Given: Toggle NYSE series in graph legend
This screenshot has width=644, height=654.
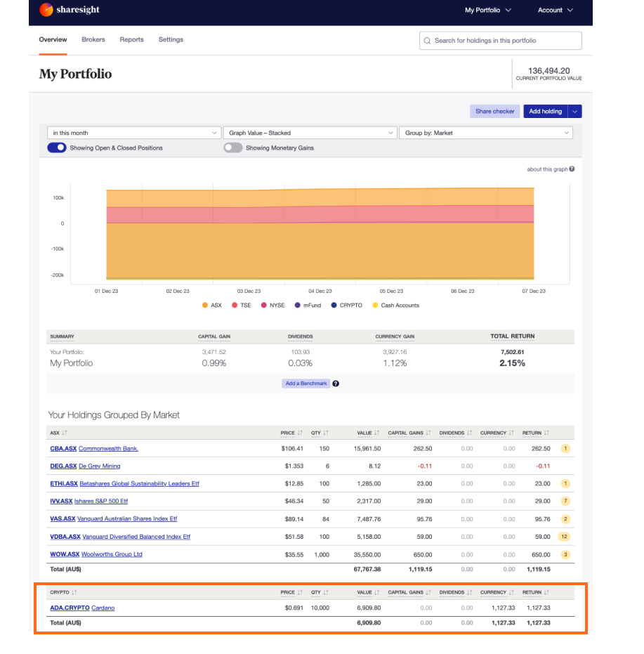Looking at the screenshot, I should pyautogui.click(x=272, y=306).
